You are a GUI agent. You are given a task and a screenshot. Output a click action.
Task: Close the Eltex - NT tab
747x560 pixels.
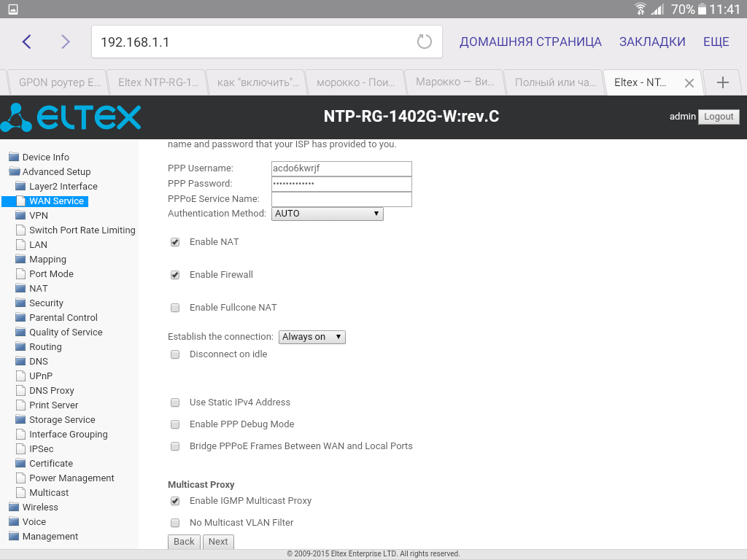pos(689,83)
